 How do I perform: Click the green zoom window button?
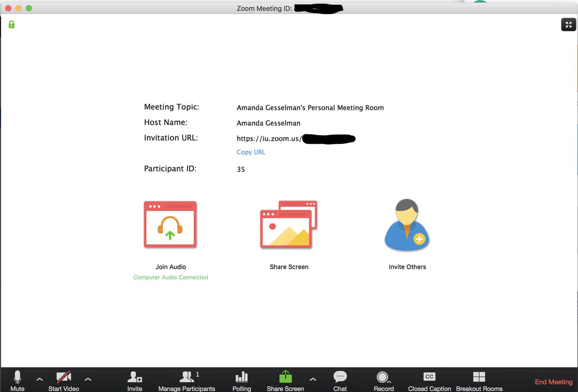click(29, 8)
